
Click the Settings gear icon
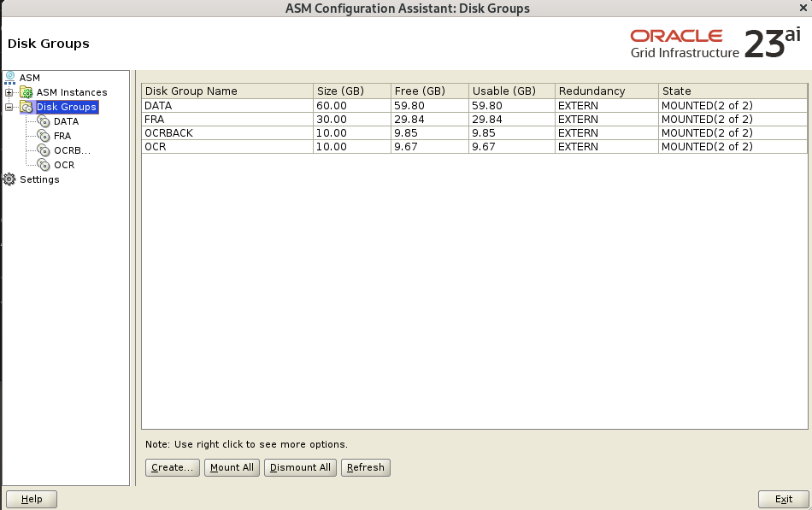tap(9, 179)
